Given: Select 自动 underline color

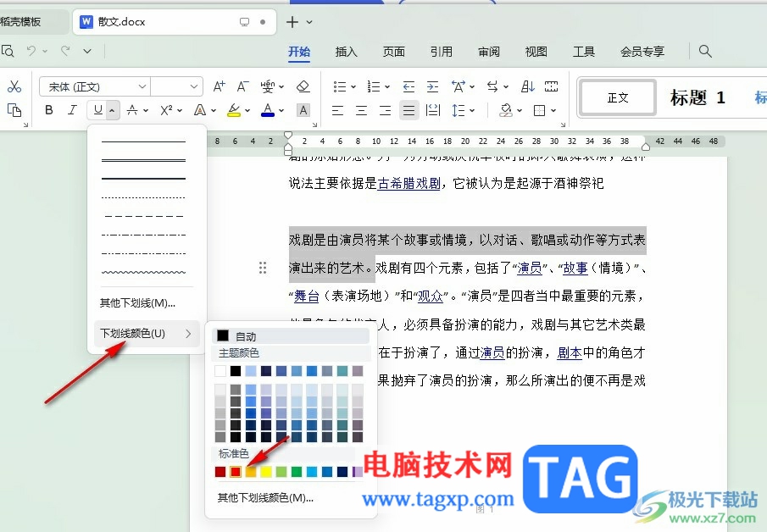Looking at the screenshot, I should point(291,336).
